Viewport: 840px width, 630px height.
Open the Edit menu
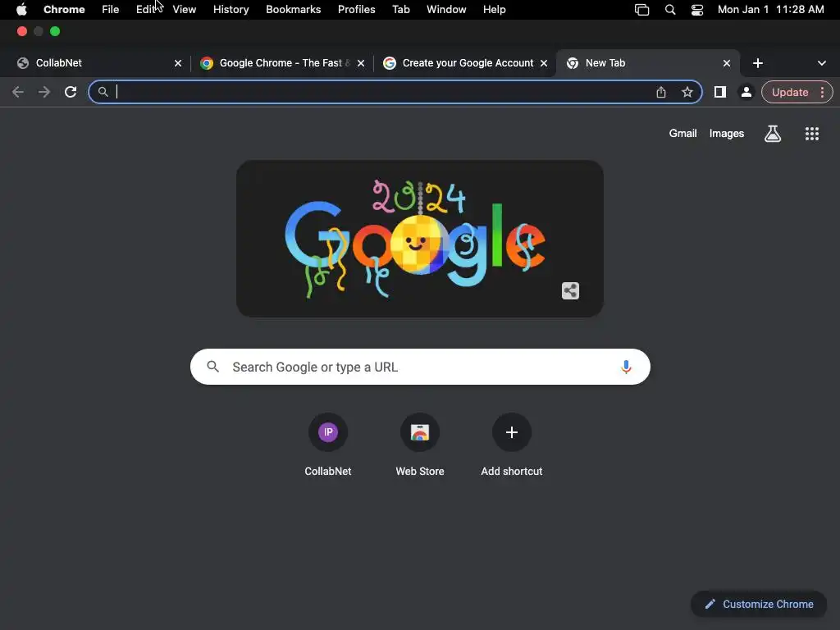pos(146,10)
